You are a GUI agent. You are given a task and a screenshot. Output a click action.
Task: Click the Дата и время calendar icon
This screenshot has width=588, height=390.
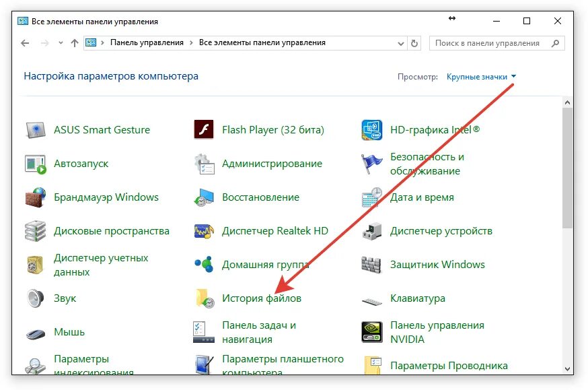click(x=371, y=197)
